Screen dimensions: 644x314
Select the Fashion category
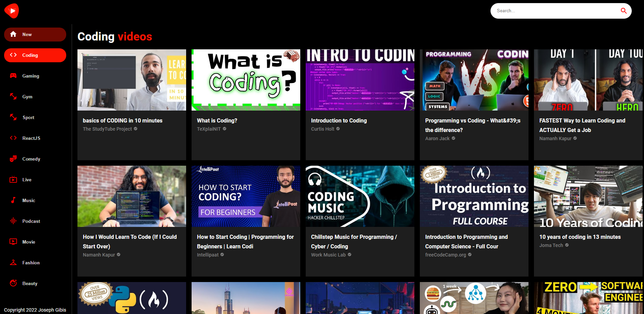[x=35, y=263]
